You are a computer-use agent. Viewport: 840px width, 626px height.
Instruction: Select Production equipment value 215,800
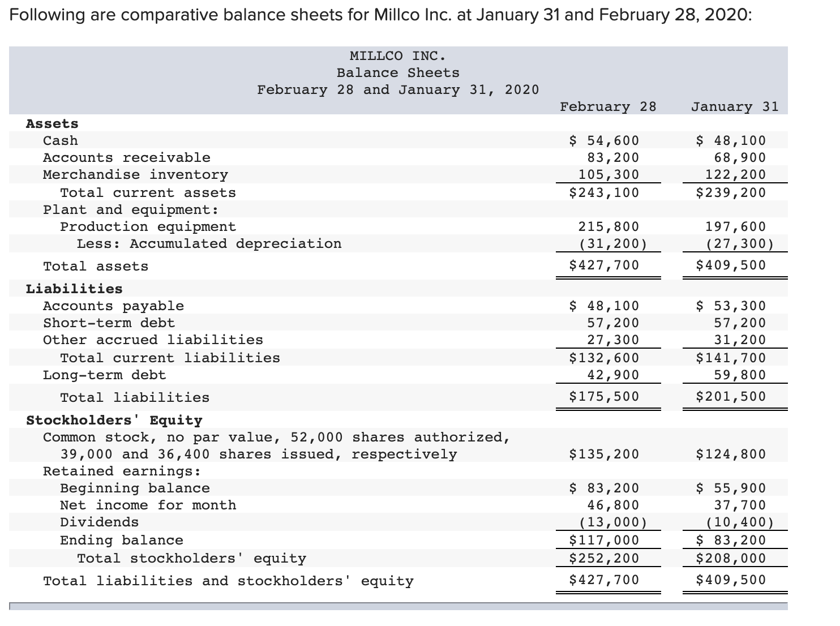click(x=608, y=226)
